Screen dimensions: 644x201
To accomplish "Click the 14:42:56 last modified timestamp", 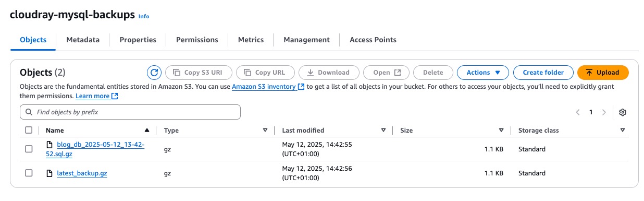I will [317, 173].
